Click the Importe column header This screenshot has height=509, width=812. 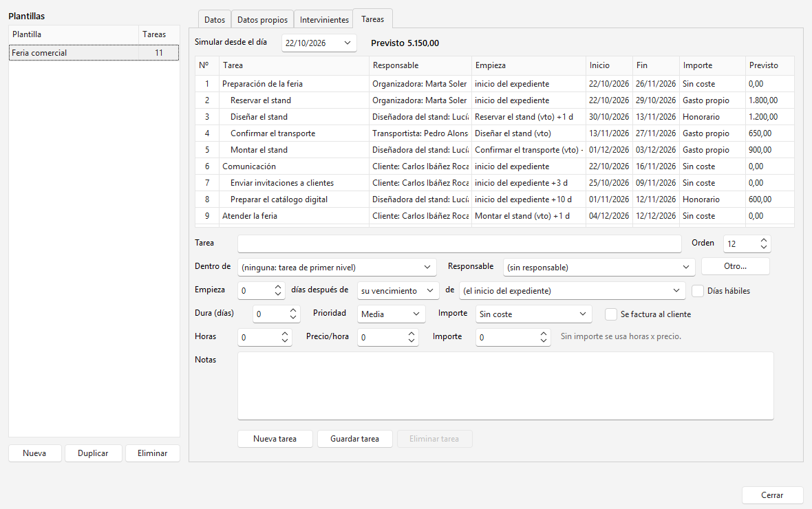coord(712,65)
